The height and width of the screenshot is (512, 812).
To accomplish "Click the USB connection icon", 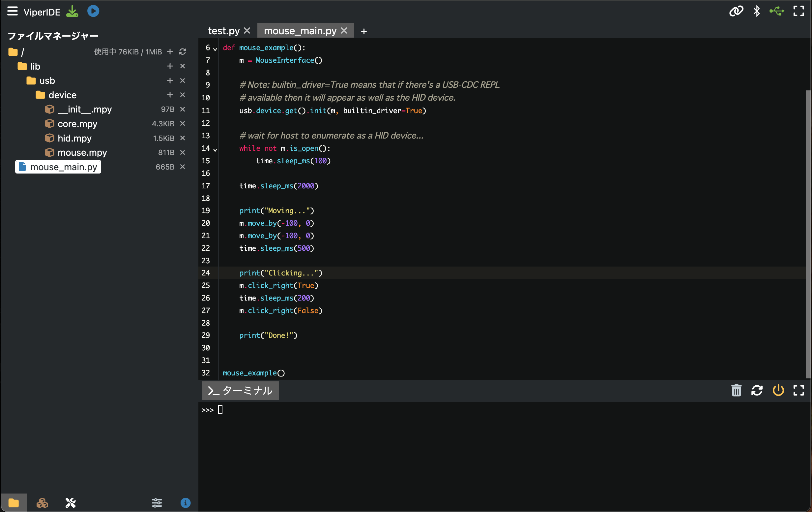I will (777, 11).
